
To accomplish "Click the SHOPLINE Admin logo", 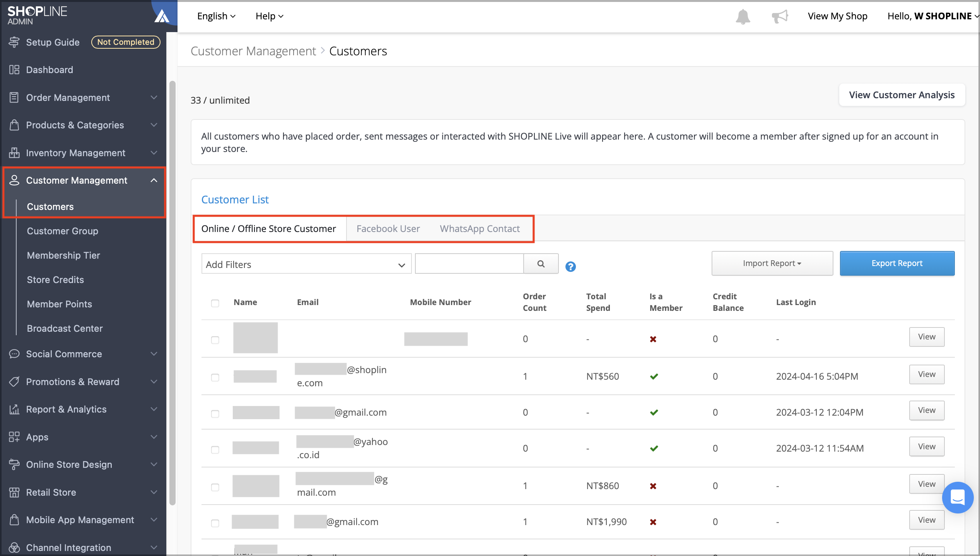I will [x=37, y=15].
